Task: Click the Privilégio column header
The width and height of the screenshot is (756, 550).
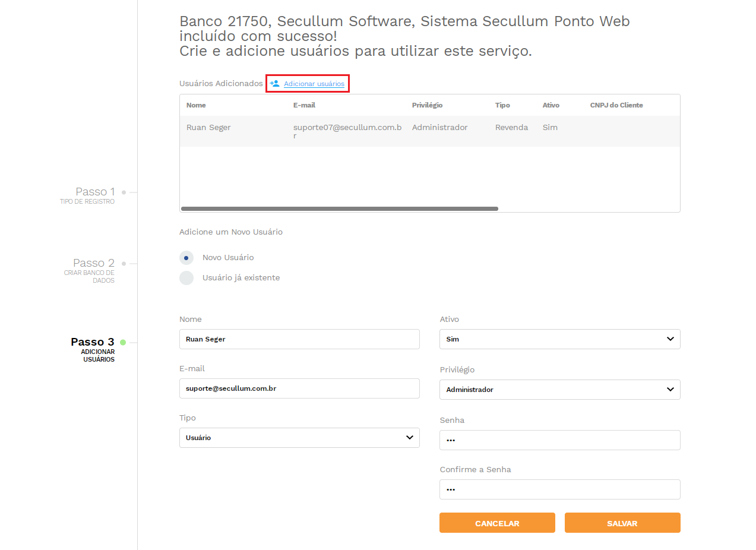Action: click(427, 105)
